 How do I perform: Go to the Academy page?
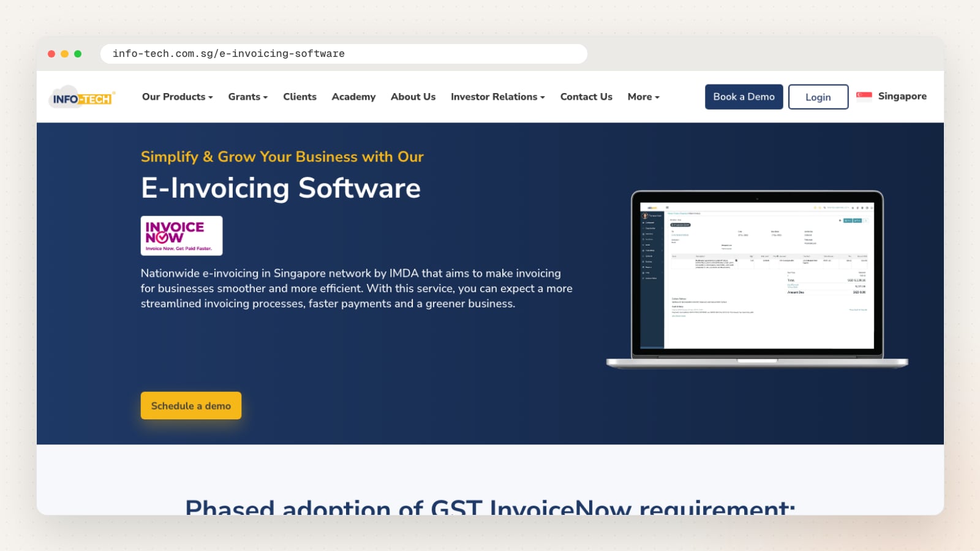point(353,97)
